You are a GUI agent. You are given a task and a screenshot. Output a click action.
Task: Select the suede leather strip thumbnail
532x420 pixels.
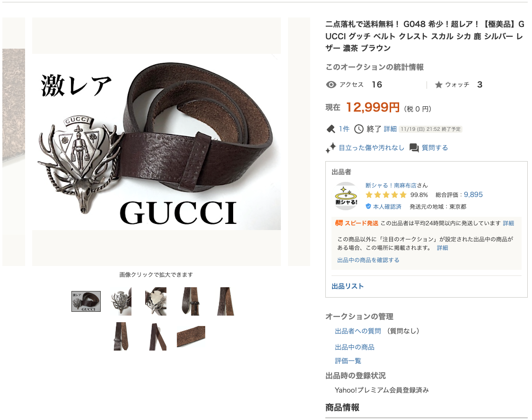point(191,336)
